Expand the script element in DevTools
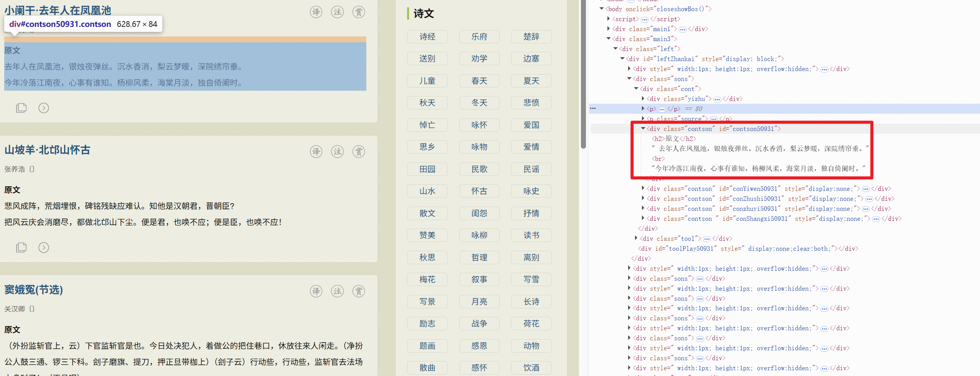 pyautogui.click(x=609, y=18)
